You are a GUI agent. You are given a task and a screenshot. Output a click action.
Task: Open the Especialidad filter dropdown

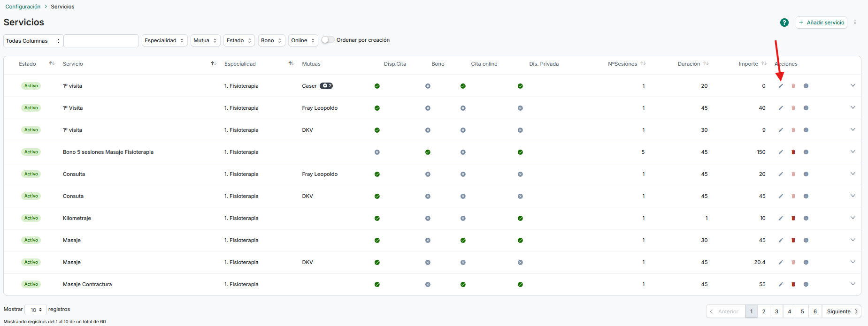[x=165, y=40]
